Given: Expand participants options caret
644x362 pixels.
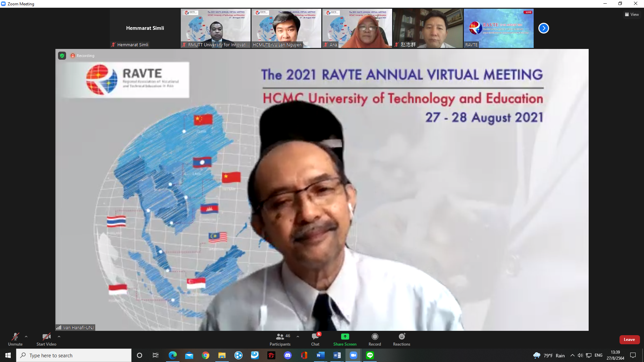Looking at the screenshot, I should (298, 337).
